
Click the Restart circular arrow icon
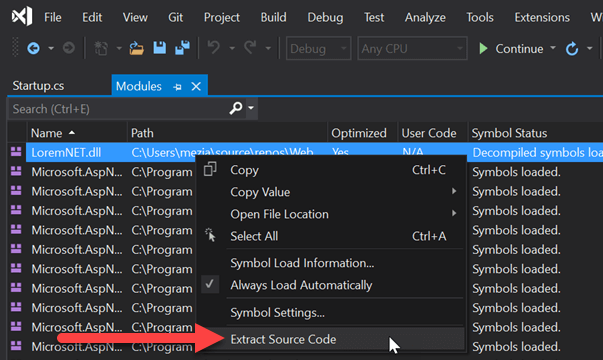click(572, 49)
